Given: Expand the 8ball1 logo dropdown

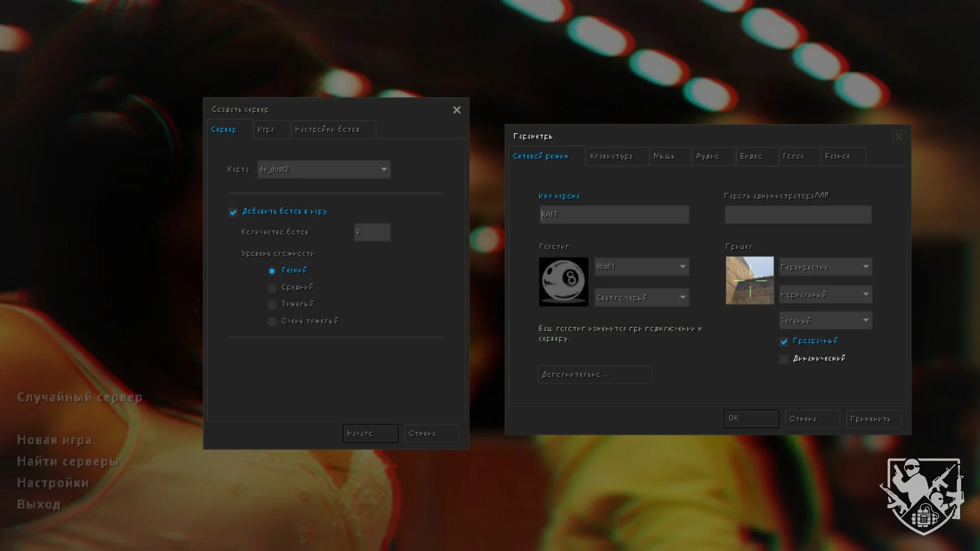Looking at the screenshot, I should coord(641,267).
